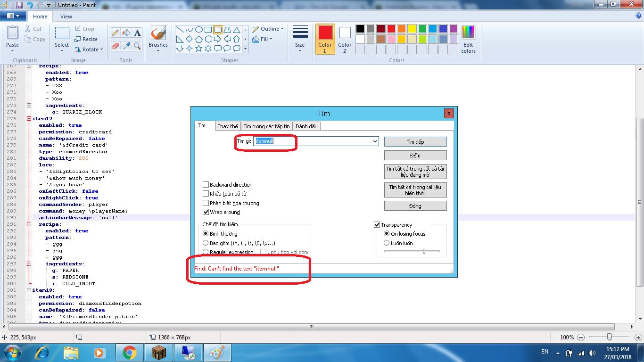Viewport: 644px width, 362px height.
Task: Choose the Right triangle shape
Action: (x=180, y=39)
